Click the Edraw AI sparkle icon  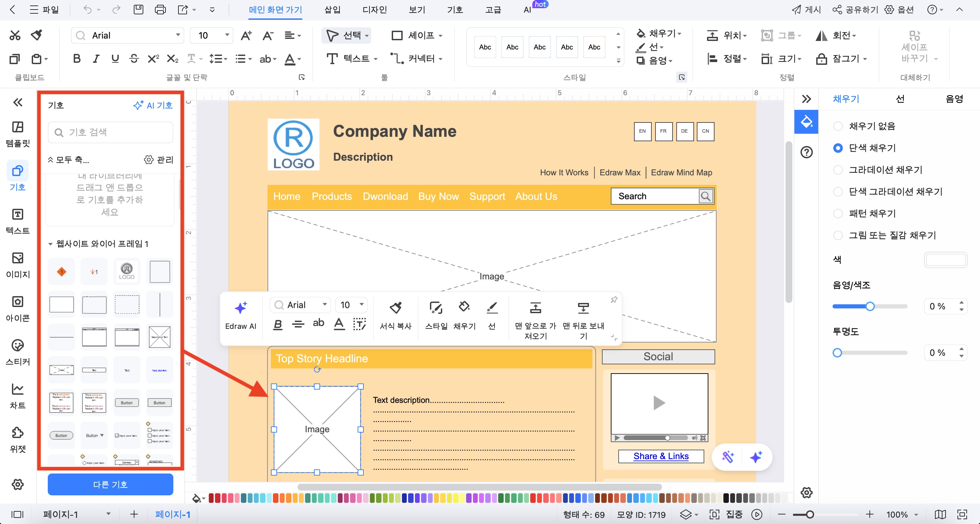click(x=241, y=308)
